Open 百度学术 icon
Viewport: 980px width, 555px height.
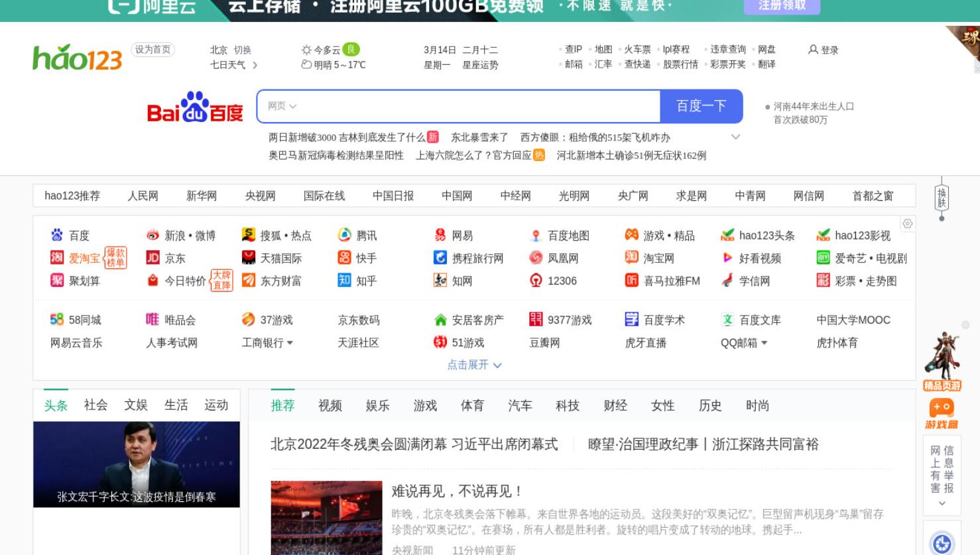tap(632, 320)
